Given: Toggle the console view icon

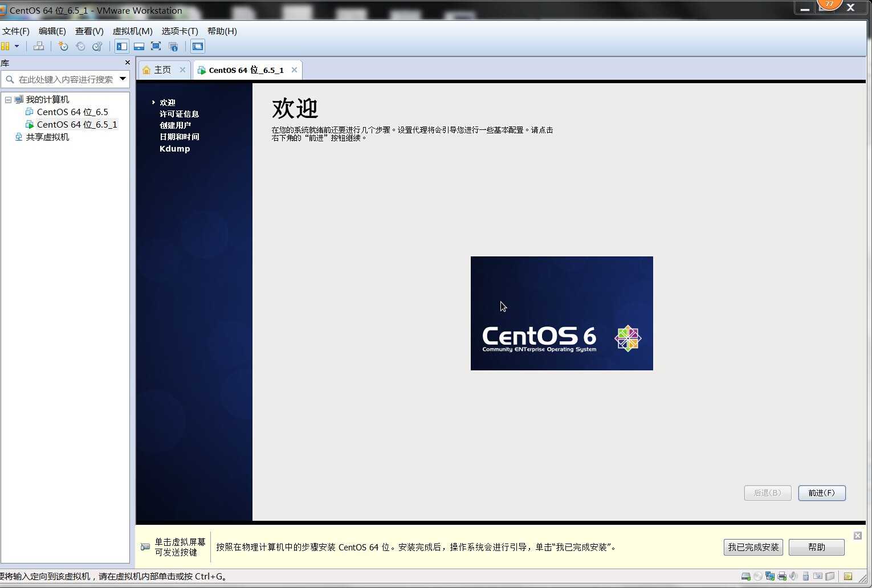Looking at the screenshot, I should (198, 46).
